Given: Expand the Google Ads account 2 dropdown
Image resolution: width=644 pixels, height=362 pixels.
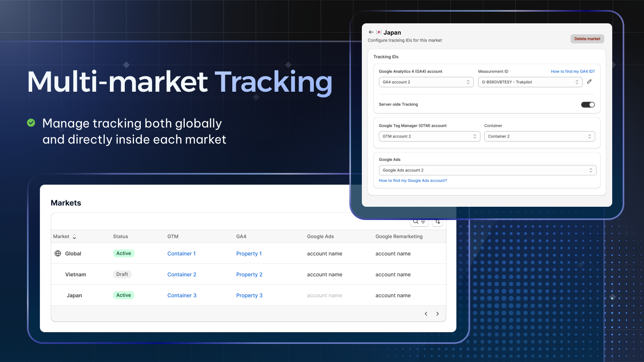Looking at the screenshot, I should [x=487, y=170].
